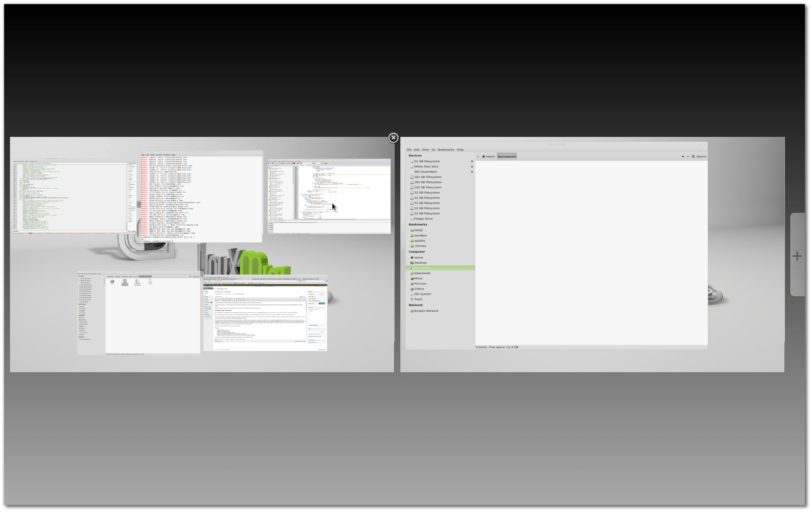Select the 105 GB Filesystem device

pyautogui.click(x=427, y=187)
